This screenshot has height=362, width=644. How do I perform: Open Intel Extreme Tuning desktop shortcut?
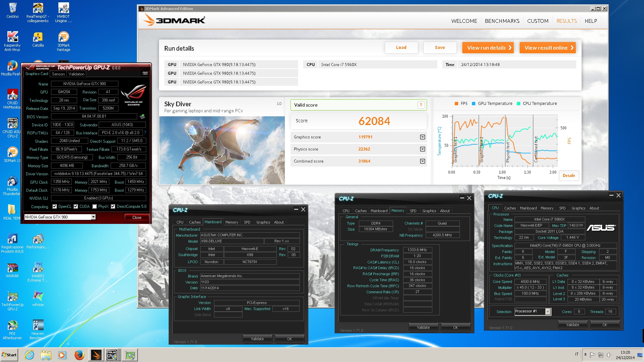point(38,272)
